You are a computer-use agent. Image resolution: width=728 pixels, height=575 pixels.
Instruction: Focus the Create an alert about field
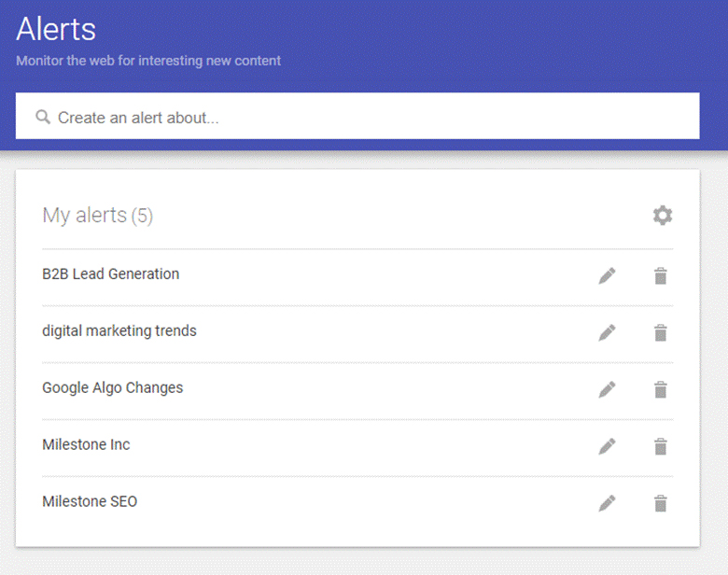pos(357,116)
